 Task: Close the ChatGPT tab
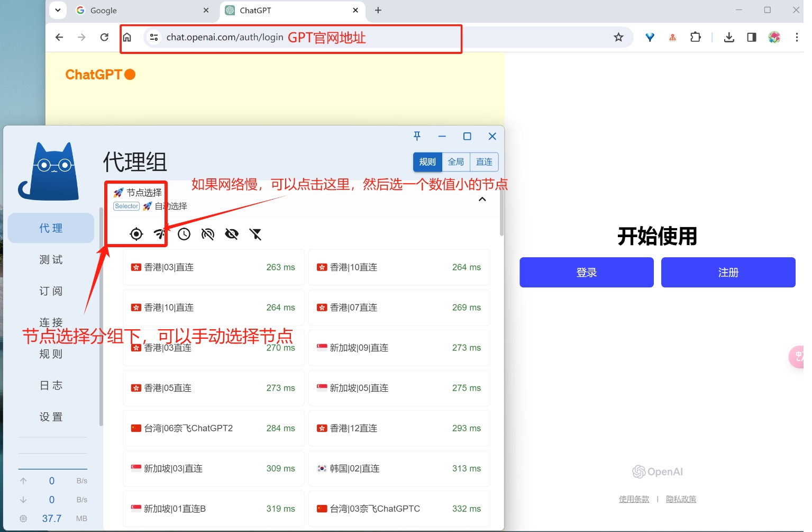tap(355, 10)
